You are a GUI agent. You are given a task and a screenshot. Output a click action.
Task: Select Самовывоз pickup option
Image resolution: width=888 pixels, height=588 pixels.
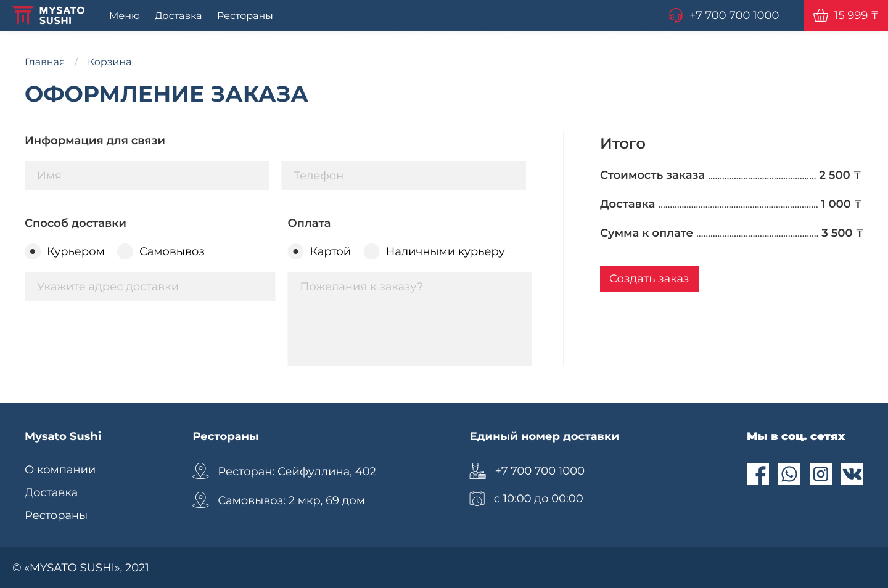pyautogui.click(x=125, y=251)
